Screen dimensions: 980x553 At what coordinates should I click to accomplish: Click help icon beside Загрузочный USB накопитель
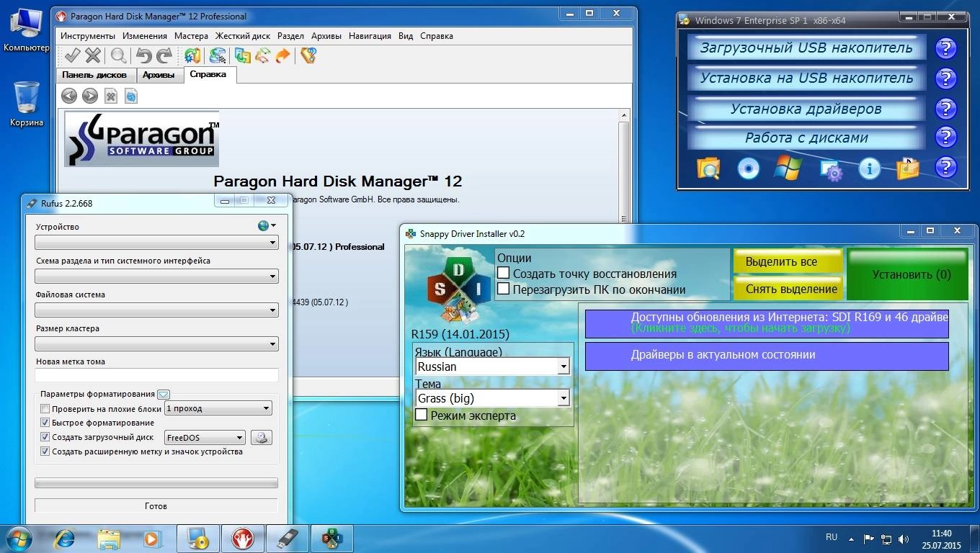(945, 48)
